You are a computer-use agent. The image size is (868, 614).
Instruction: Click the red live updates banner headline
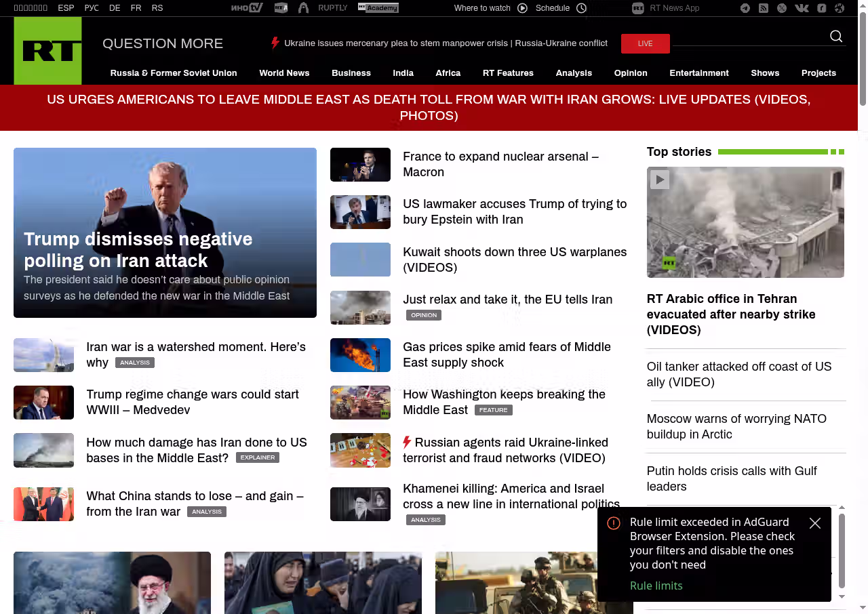click(429, 108)
